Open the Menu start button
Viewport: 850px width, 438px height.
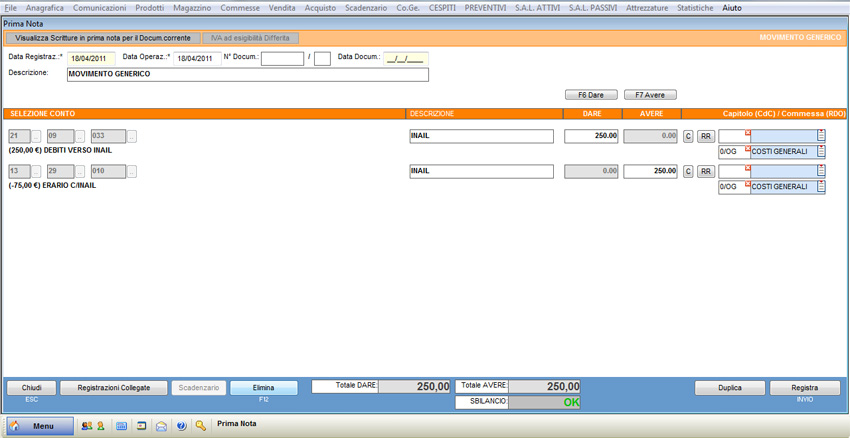40,426
